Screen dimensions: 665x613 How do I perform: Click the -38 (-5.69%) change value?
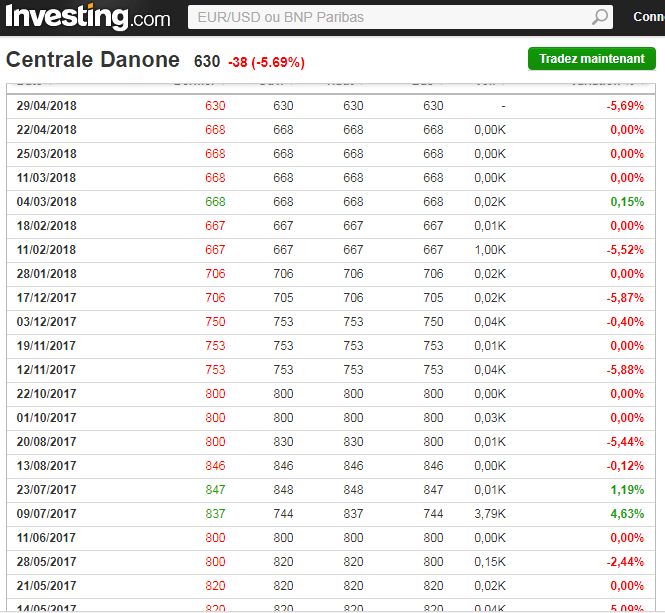(266, 62)
